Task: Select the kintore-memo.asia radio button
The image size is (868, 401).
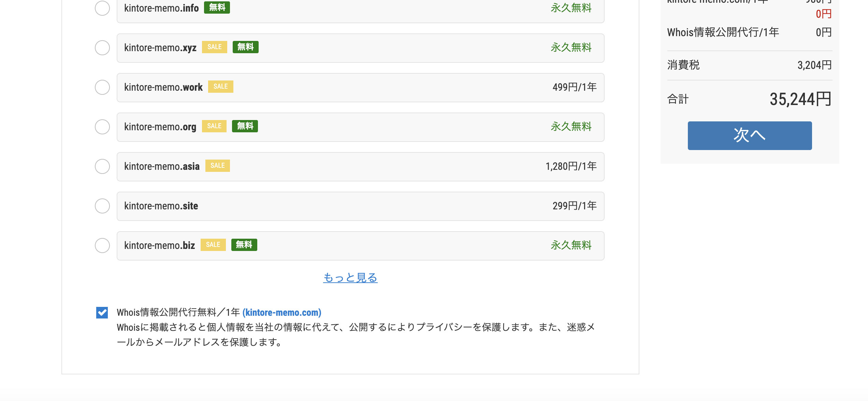Action: 102,166
